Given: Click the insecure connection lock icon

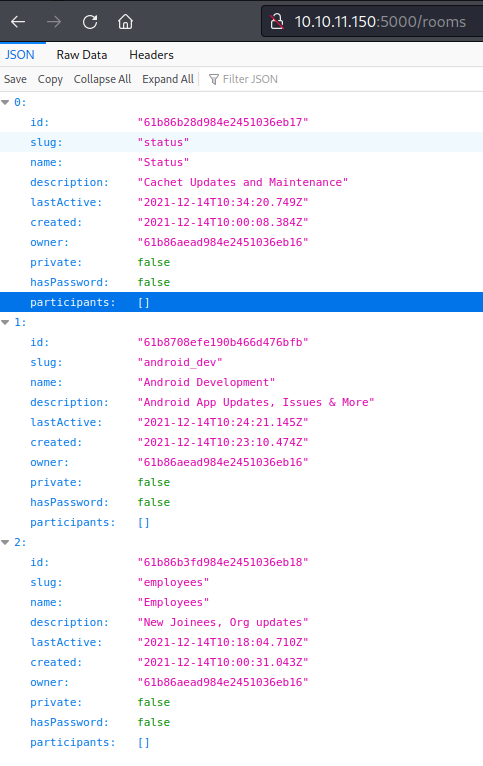Looking at the screenshot, I should point(277,22).
